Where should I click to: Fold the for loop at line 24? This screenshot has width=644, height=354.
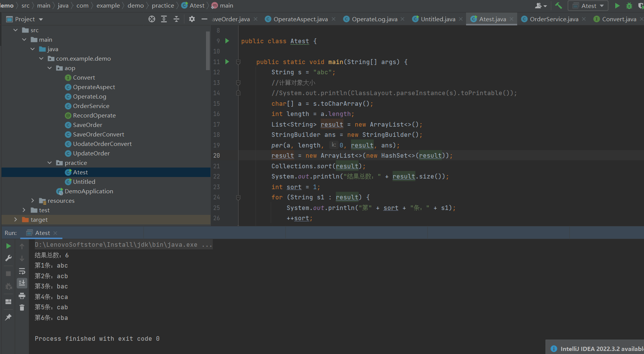[x=238, y=197]
